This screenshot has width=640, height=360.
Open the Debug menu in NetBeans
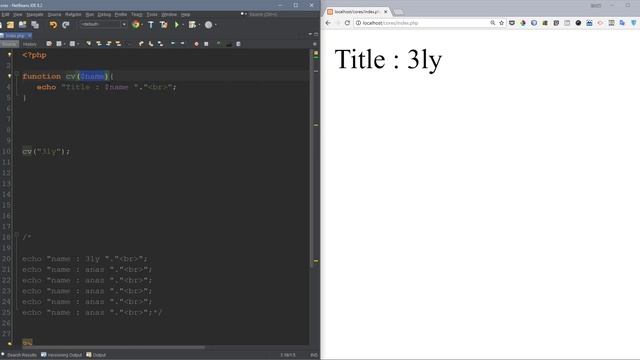click(x=104, y=14)
